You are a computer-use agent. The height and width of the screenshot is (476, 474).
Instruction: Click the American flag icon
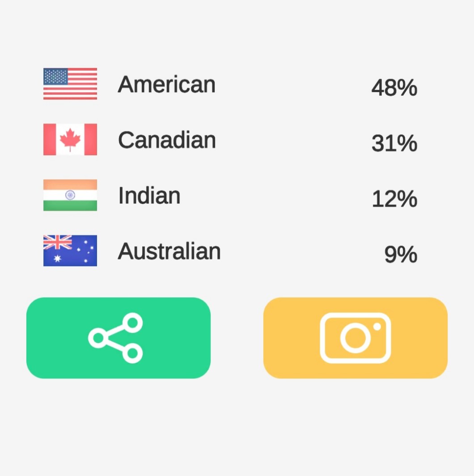point(70,84)
